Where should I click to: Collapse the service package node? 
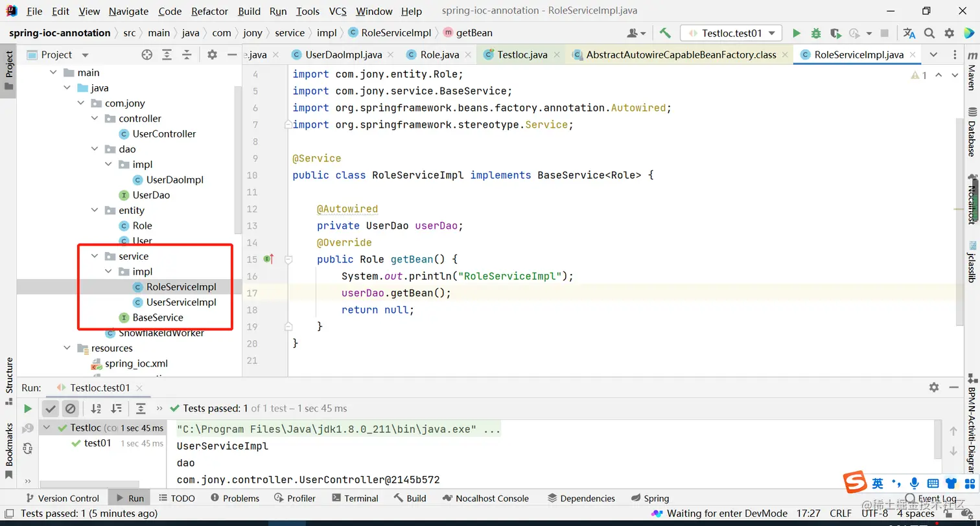click(95, 257)
